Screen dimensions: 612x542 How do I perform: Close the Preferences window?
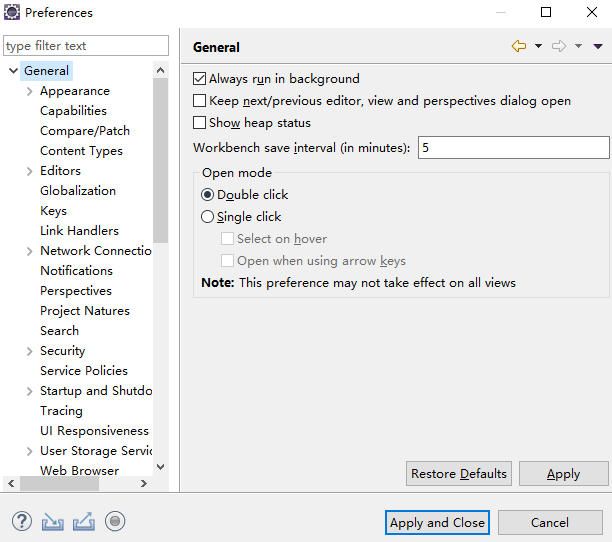click(x=592, y=12)
